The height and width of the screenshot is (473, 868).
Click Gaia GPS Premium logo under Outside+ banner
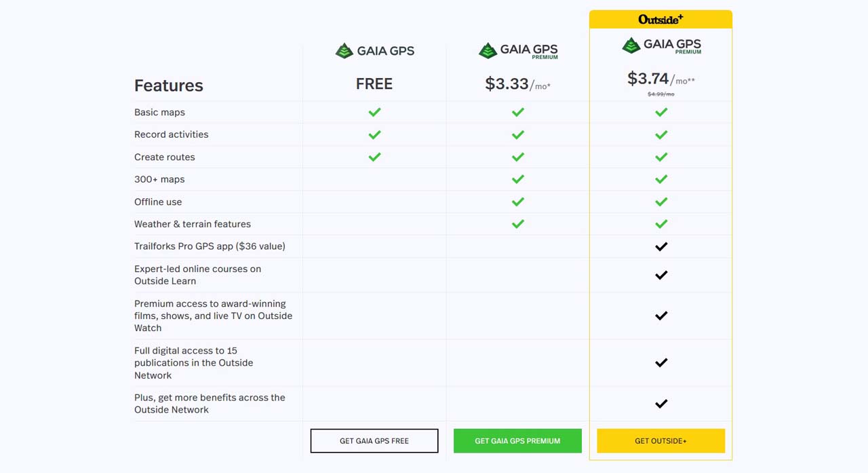(x=661, y=46)
